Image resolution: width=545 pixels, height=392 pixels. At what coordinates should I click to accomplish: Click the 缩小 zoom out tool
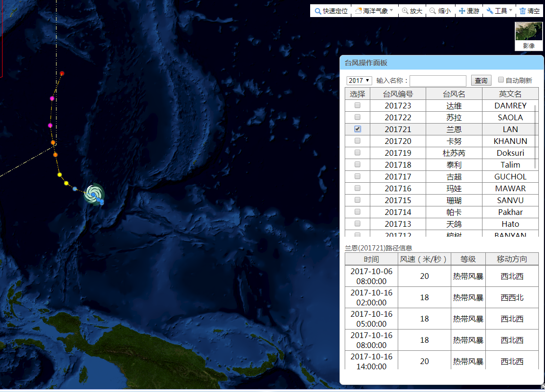coord(440,11)
